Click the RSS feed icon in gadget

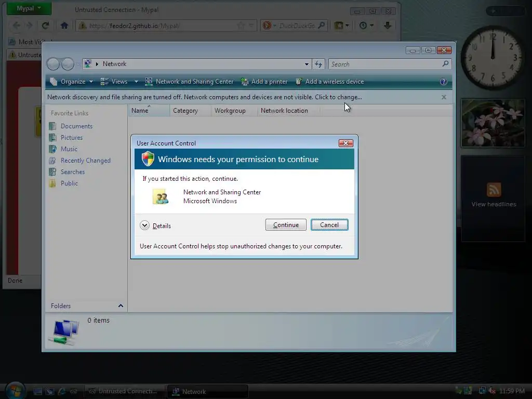(x=494, y=190)
